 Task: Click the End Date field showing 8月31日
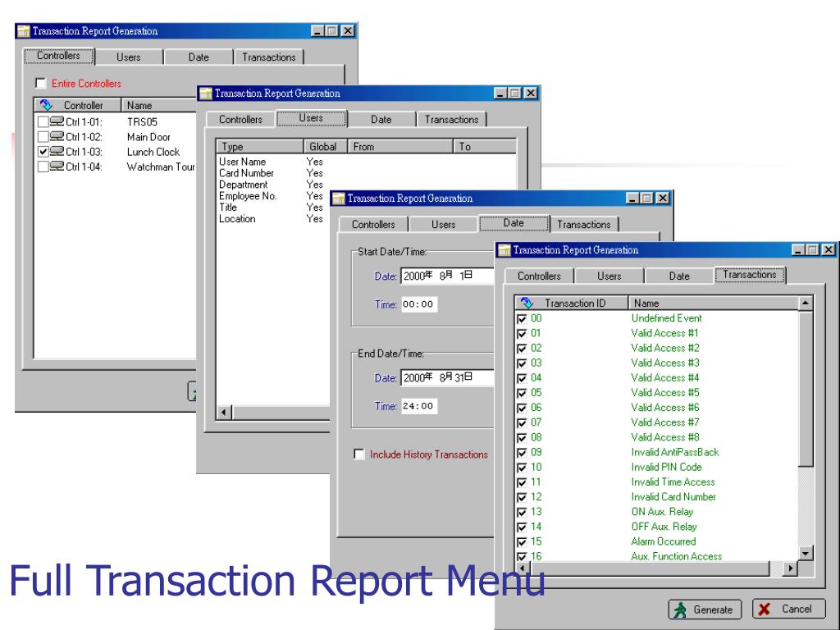447,377
